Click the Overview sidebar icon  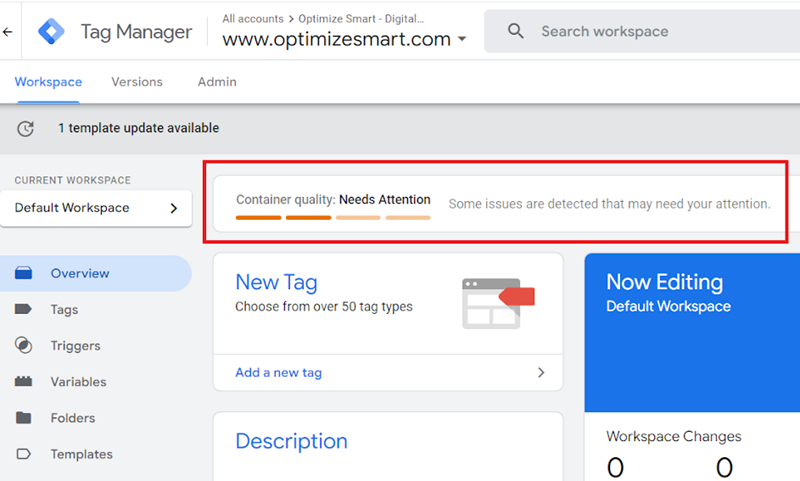click(x=23, y=273)
